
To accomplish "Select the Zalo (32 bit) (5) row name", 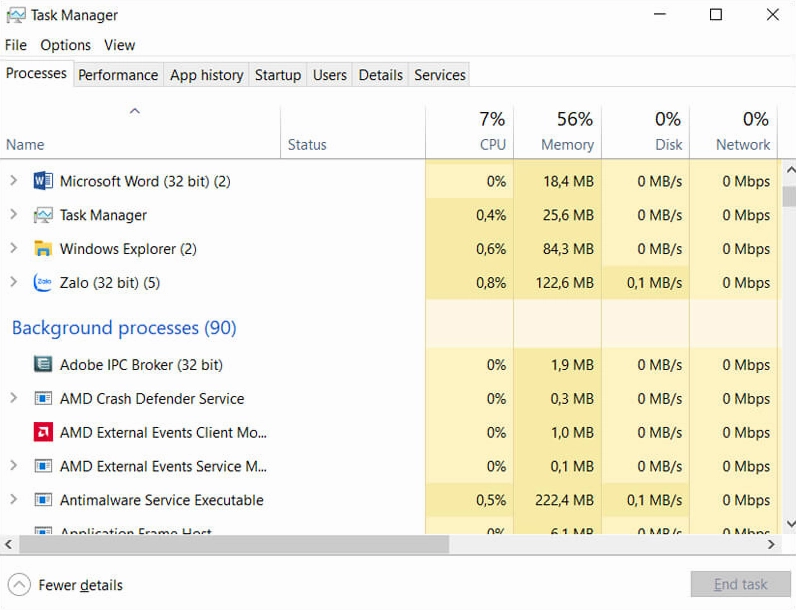I will click(x=110, y=283).
